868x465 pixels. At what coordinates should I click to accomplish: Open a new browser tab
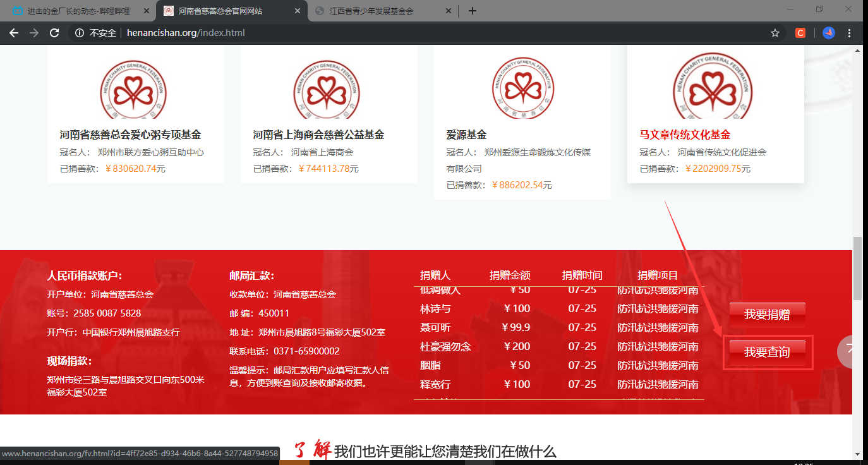pos(473,11)
